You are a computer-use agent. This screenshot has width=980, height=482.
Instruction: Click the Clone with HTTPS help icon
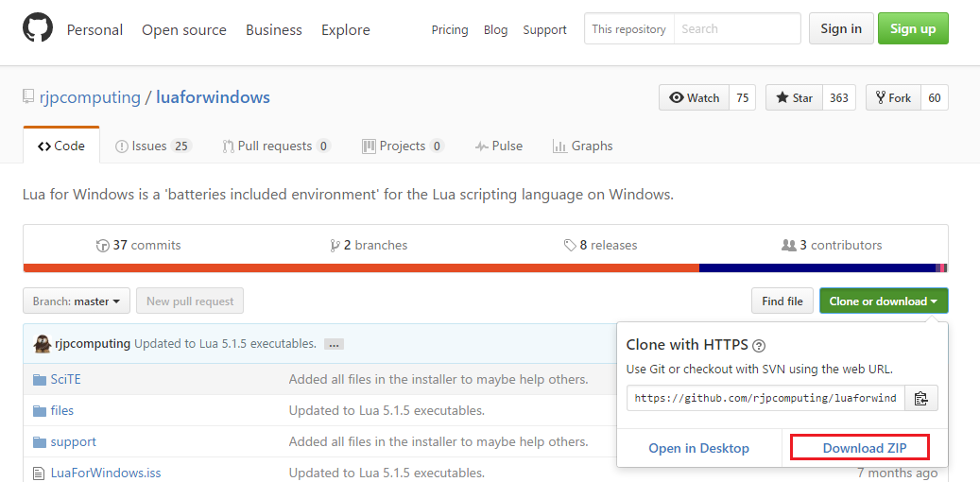point(760,345)
